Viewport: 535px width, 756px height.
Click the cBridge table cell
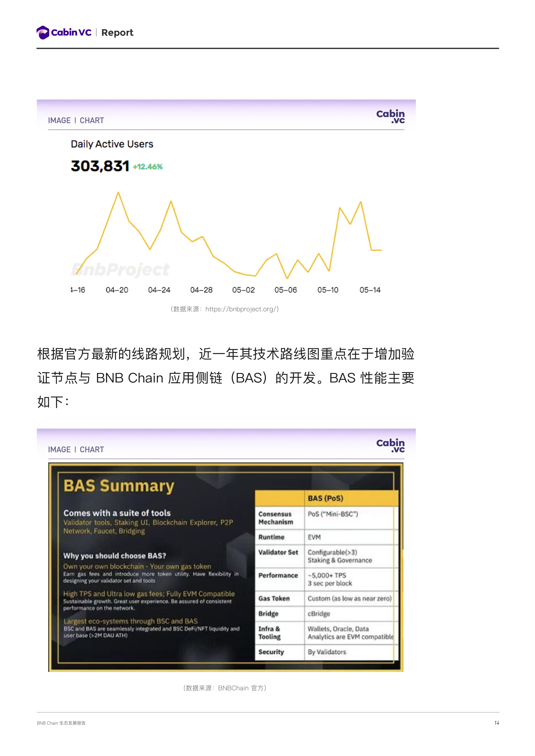point(319,613)
